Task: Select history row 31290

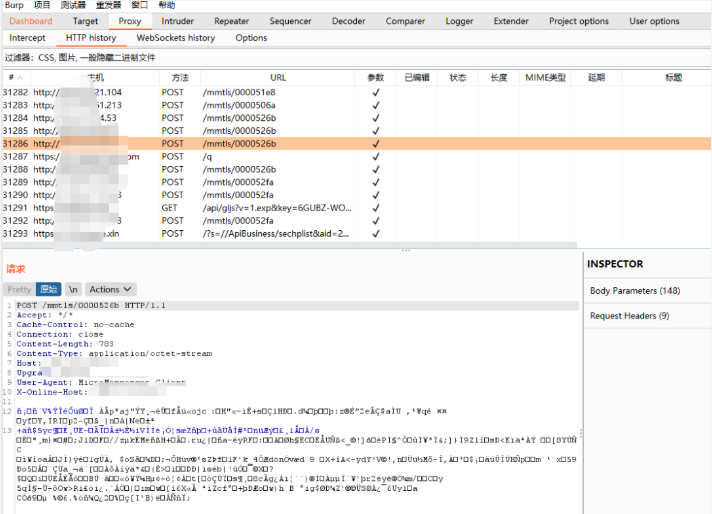Action: click(356, 195)
